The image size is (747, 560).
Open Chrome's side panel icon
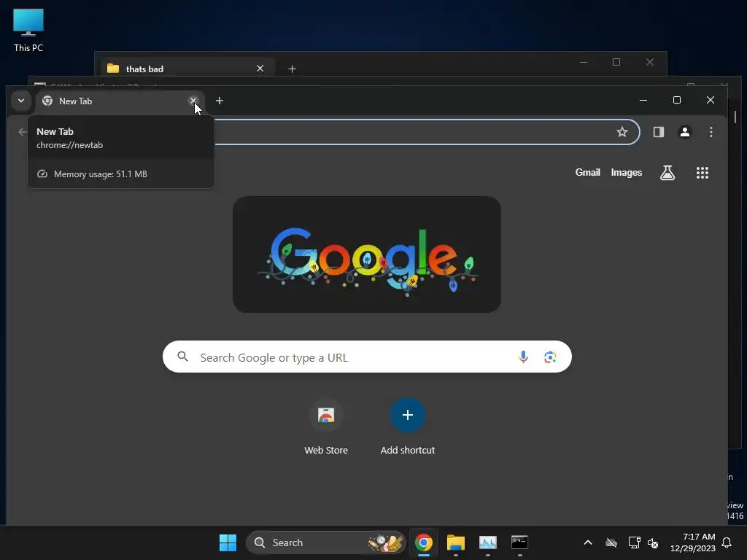point(659,132)
